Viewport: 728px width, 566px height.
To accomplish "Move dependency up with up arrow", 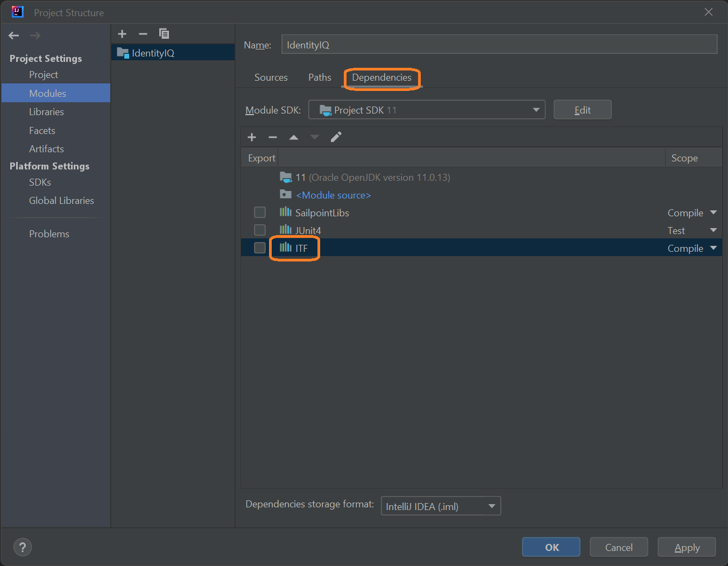I will [x=294, y=137].
